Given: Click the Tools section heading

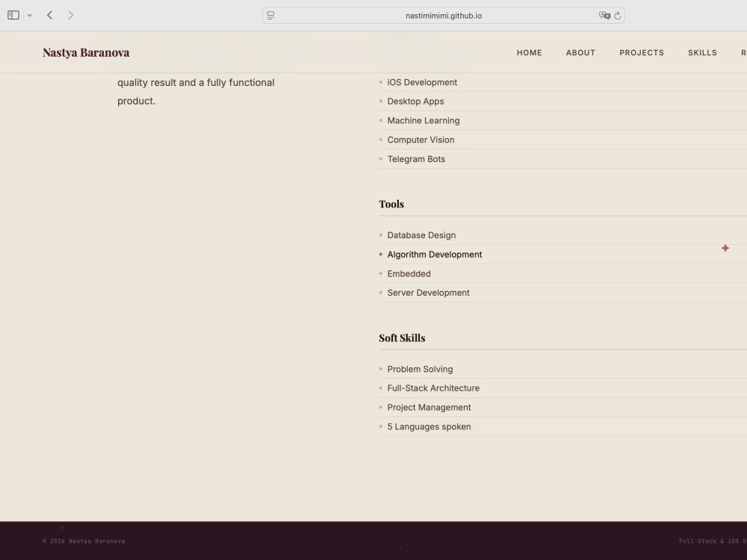Looking at the screenshot, I should point(391,205).
